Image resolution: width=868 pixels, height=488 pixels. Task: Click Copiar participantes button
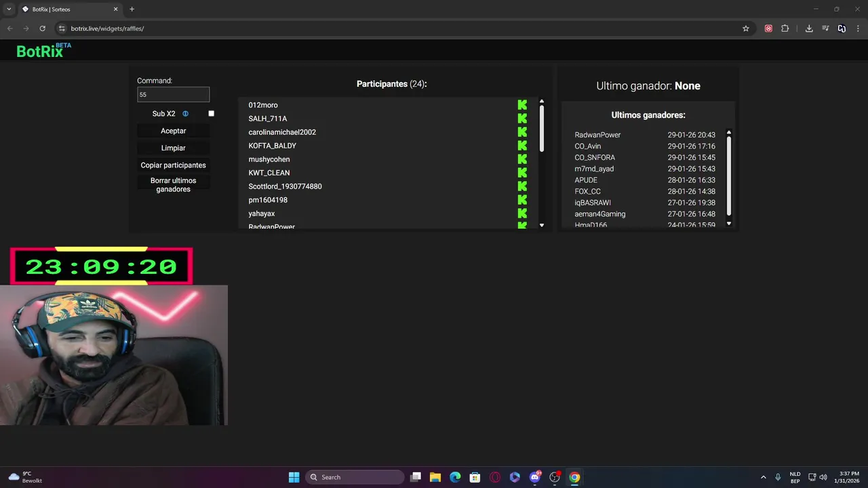pyautogui.click(x=174, y=165)
